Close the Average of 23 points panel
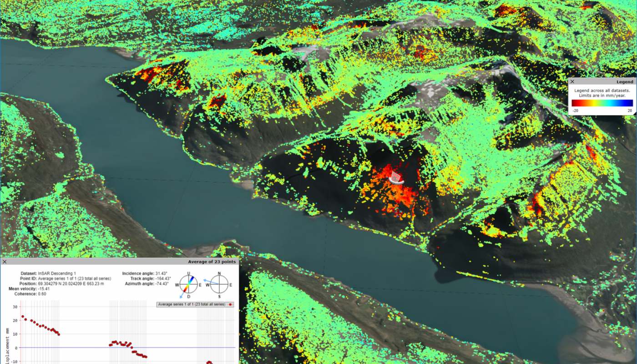This screenshot has width=637, height=364. pyautogui.click(x=5, y=262)
